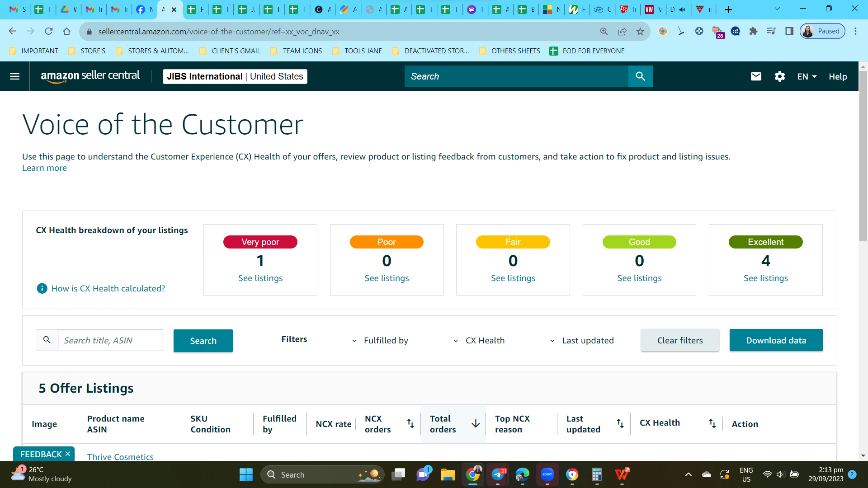Reload the page with the refresh icon

tap(48, 31)
